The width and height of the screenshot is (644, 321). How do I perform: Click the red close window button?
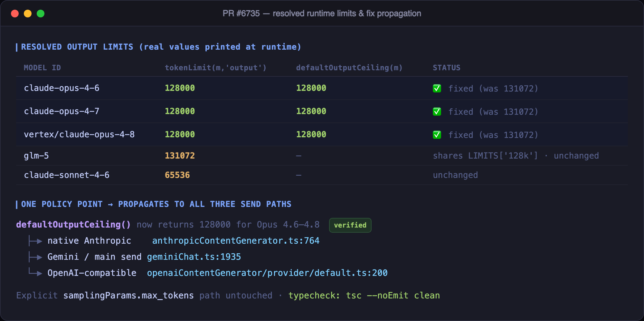click(15, 14)
